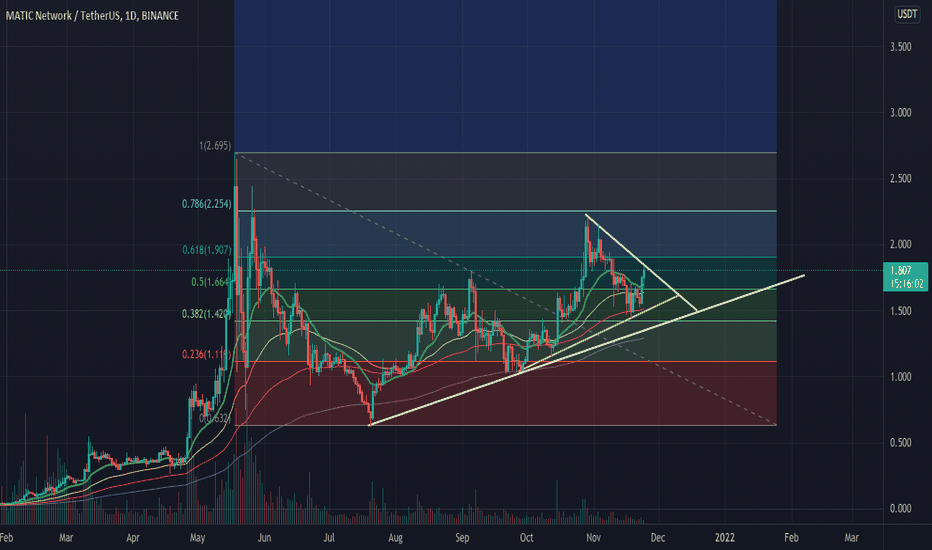
Task: Click the 15:16:02 countdown timer
Action: pos(906,284)
